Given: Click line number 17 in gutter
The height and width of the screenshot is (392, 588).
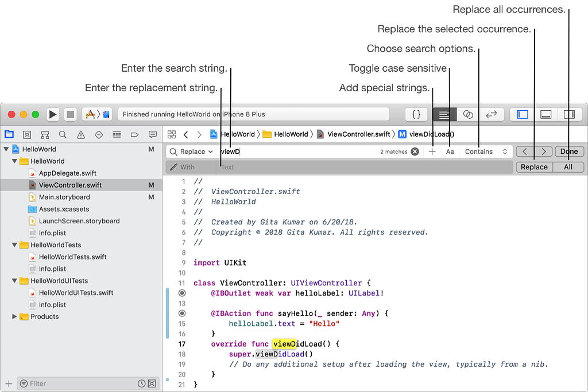Looking at the screenshot, I should click(x=182, y=344).
